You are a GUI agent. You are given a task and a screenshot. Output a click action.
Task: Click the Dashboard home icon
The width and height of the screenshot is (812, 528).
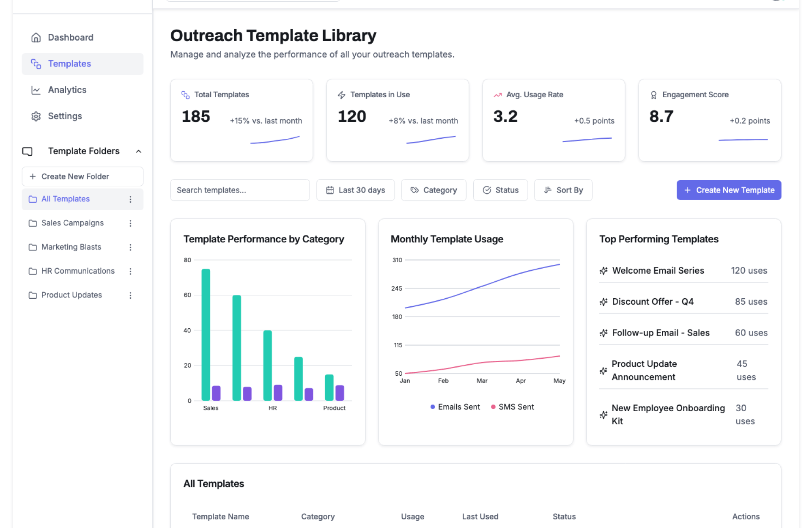pos(36,38)
